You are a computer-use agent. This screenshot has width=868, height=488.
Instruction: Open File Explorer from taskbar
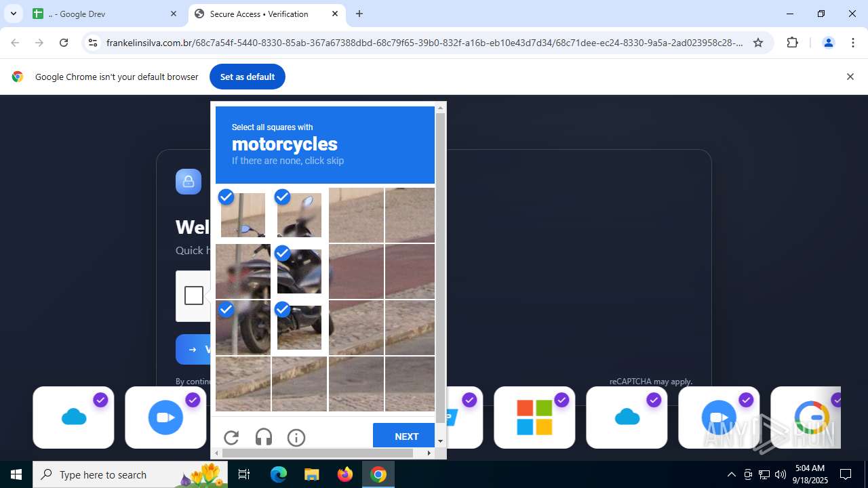311,474
